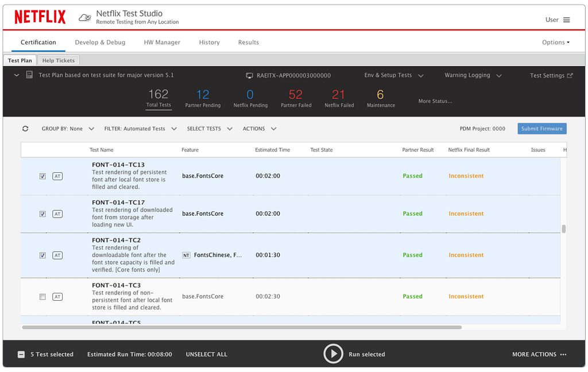Screen dimensions: 588x372
Task: Click the refresh icon beside GROUP BY
Action: pyautogui.click(x=25, y=129)
